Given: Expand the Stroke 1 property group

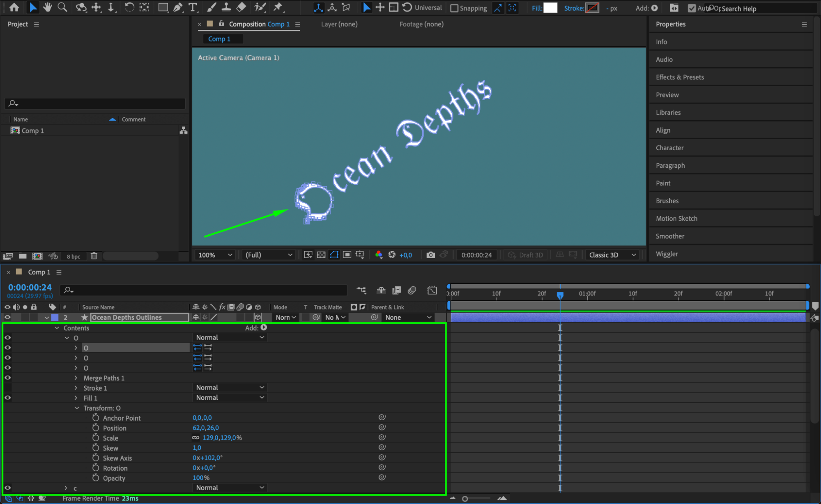Looking at the screenshot, I should click(76, 388).
